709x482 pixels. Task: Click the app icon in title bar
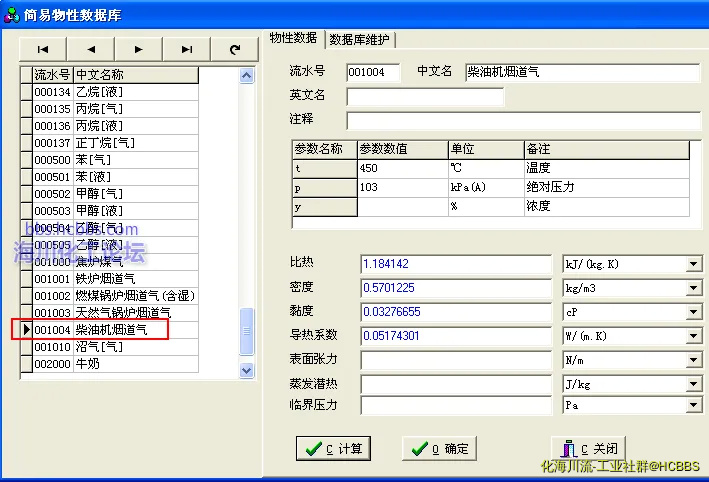tap(11, 15)
